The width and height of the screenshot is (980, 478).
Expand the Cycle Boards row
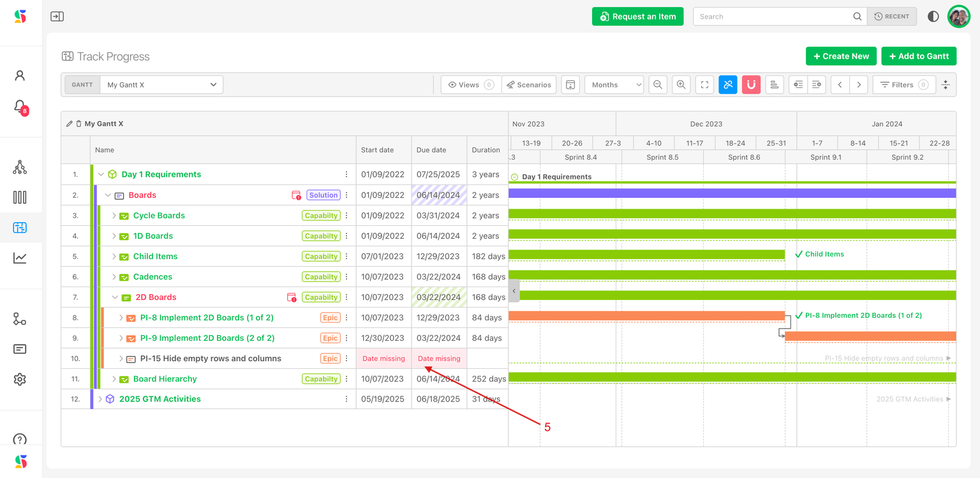tap(114, 216)
